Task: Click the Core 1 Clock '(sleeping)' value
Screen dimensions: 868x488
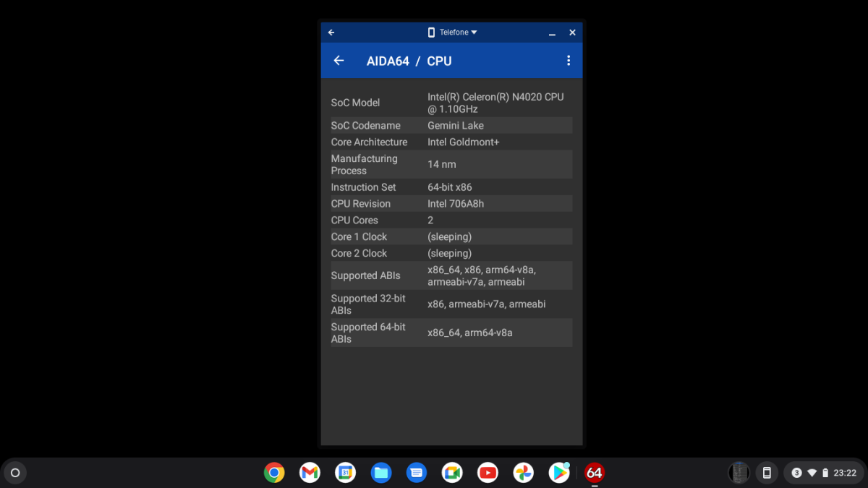Action: point(449,236)
